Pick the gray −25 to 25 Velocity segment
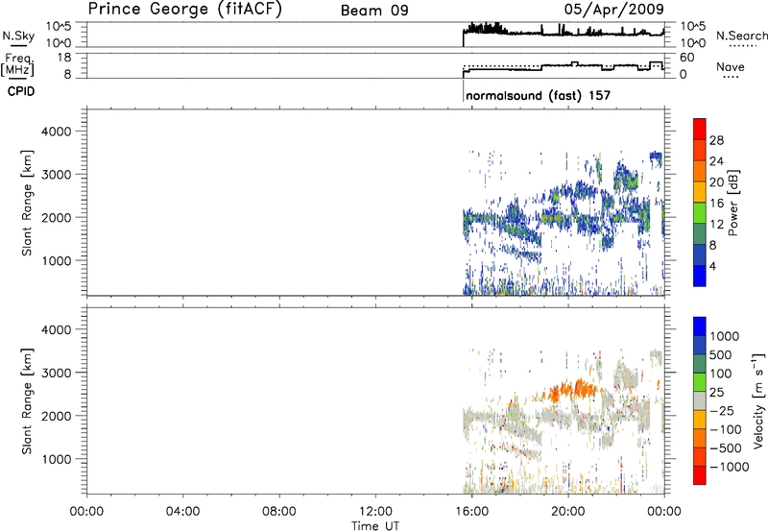This screenshot has width=768, height=532. click(x=700, y=400)
